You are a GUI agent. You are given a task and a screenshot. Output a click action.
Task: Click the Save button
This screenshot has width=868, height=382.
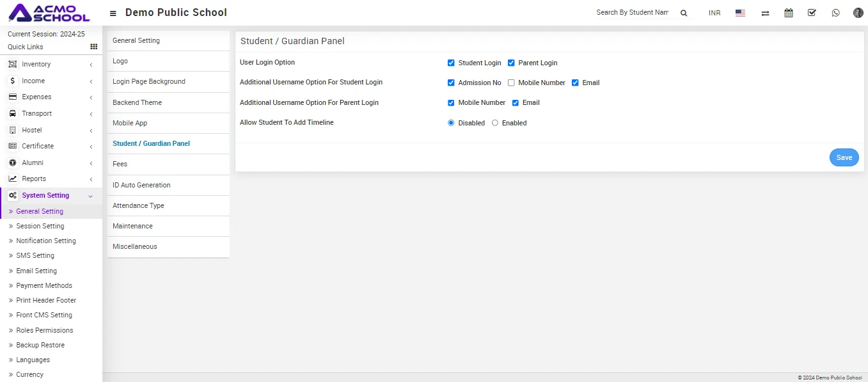pos(844,157)
